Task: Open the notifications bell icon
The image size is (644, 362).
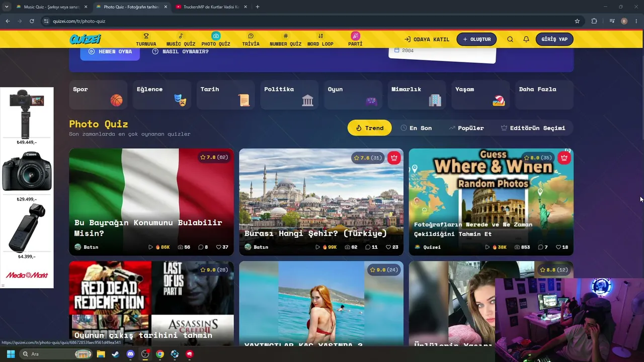Action: (x=526, y=39)
